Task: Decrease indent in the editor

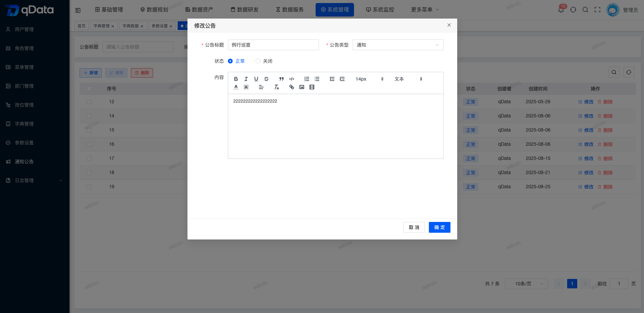Action: click(x=332, y=79)
